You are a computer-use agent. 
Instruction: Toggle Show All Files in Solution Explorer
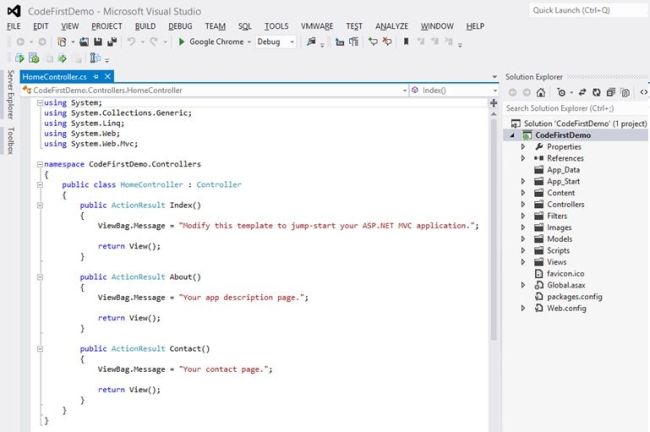click(x=625, y=92)
